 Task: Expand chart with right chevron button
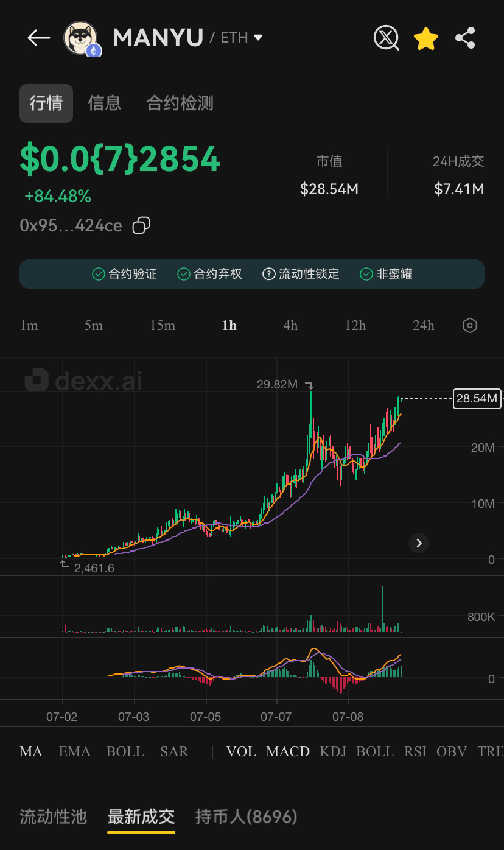419,543
